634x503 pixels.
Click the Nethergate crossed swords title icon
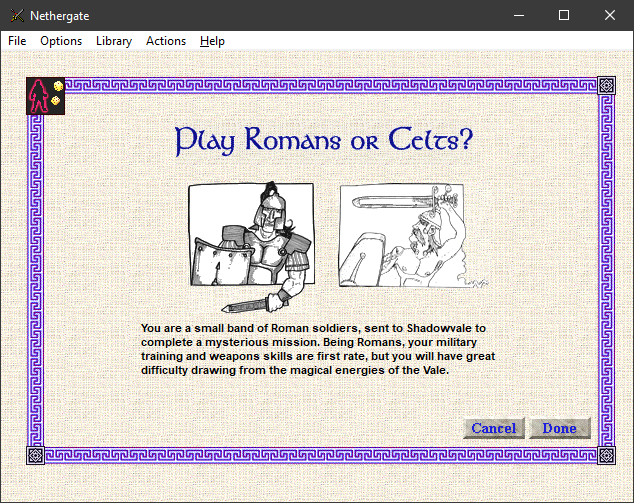pyautogui.click(x=17, y=16)
